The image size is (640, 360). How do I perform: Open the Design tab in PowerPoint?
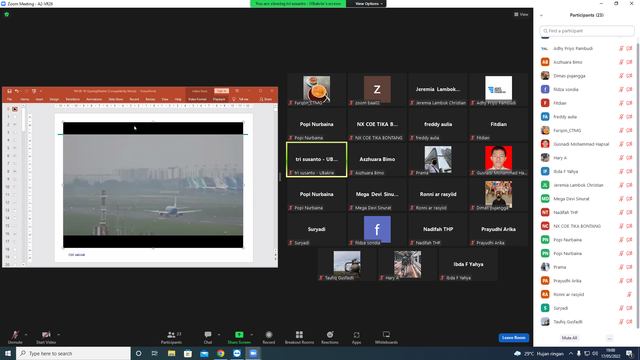[x=54, y=99]
